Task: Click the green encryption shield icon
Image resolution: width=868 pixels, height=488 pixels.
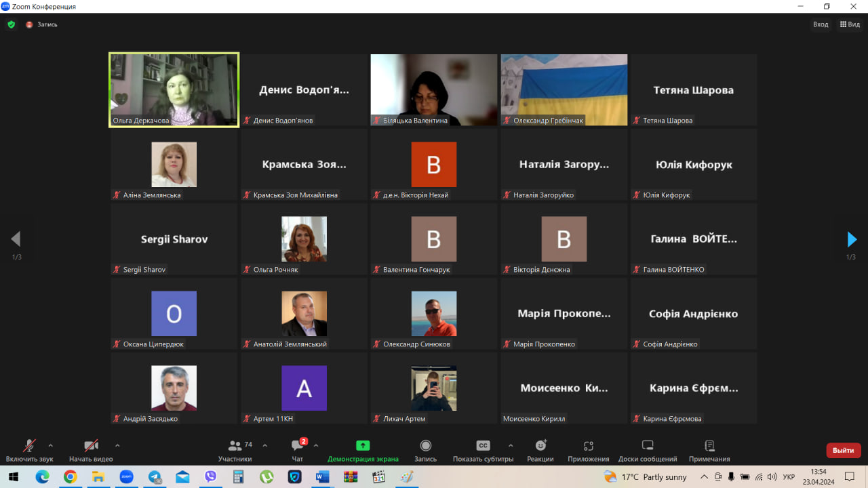Action: point(11,24)
